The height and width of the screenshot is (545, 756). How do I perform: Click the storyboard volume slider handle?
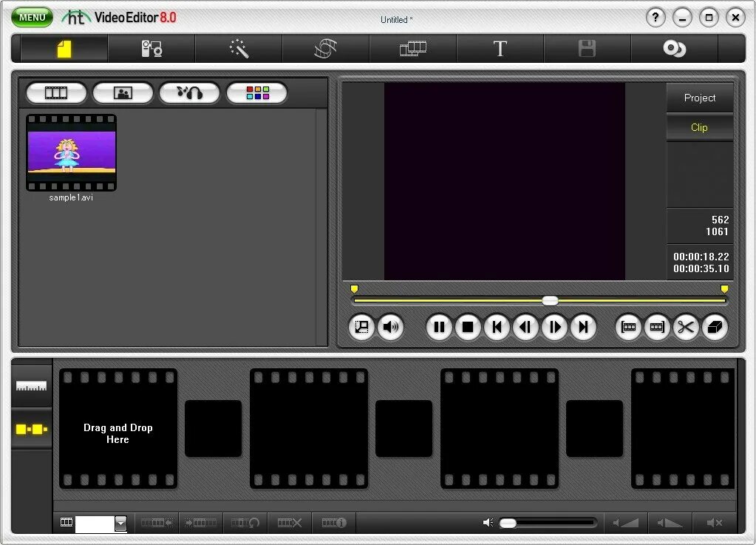[x=508, y=524]
